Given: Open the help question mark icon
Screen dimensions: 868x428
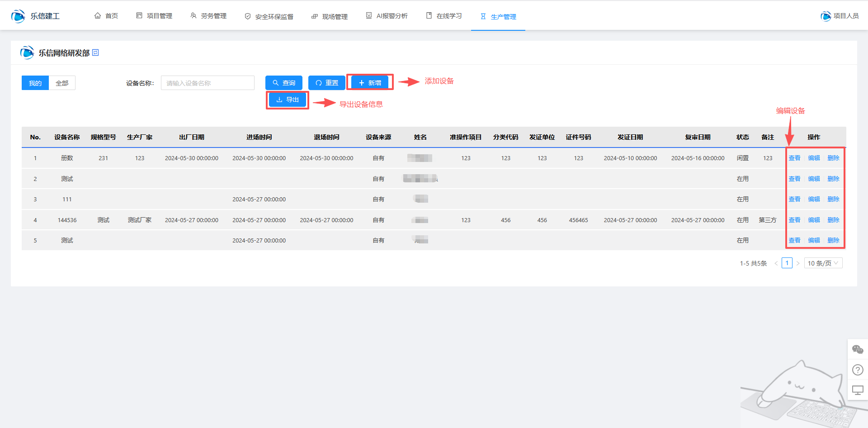Looking at the screenshot, I should click(x=857, y=370).
